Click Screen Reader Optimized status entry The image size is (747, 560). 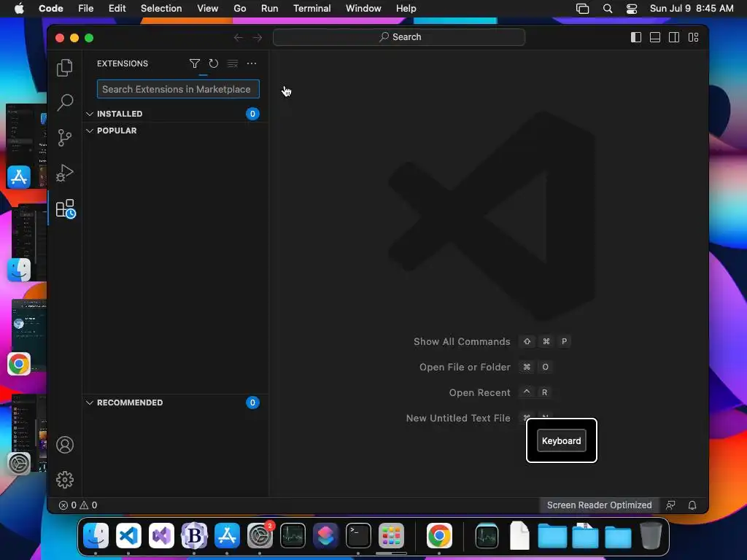600,505
